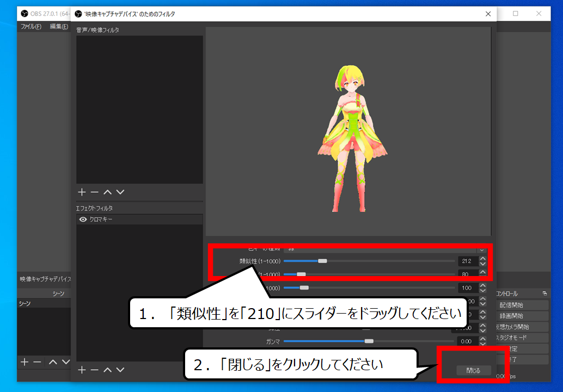Viewport: 563px width, 392px height.
Task: Move the scene down in the OBS main window
Action: coord(66,362)
